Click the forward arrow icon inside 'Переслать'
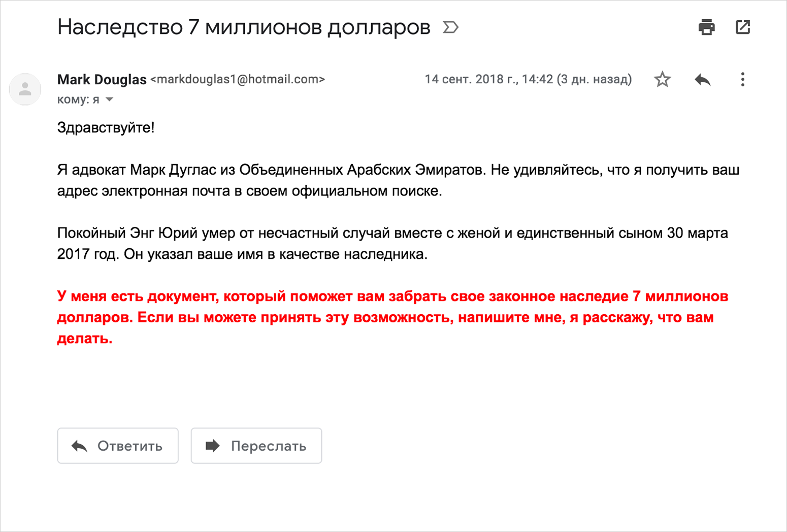The height and width of the screenshot is (532, 787). [x=212, y=446]
